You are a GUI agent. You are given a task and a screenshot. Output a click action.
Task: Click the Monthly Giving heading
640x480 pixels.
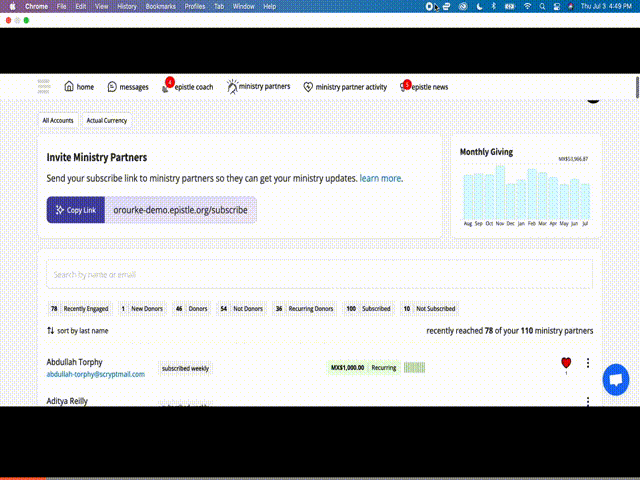(x=486, y=152)
